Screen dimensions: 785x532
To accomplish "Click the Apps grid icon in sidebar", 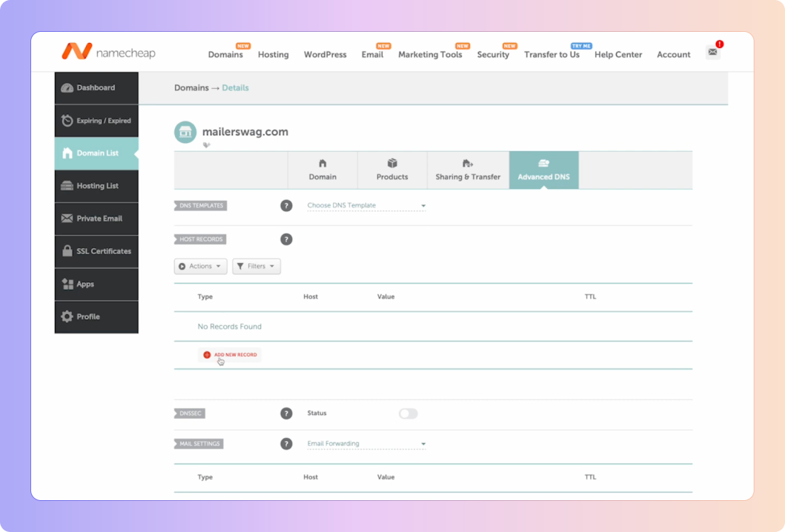I will point(67,284).
